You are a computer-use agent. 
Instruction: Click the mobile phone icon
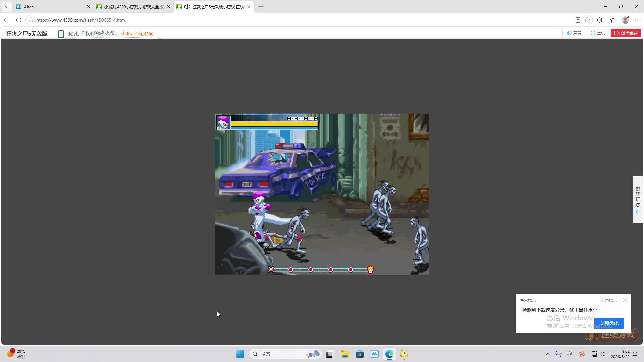pyautogui.click(x=61, y=34)
